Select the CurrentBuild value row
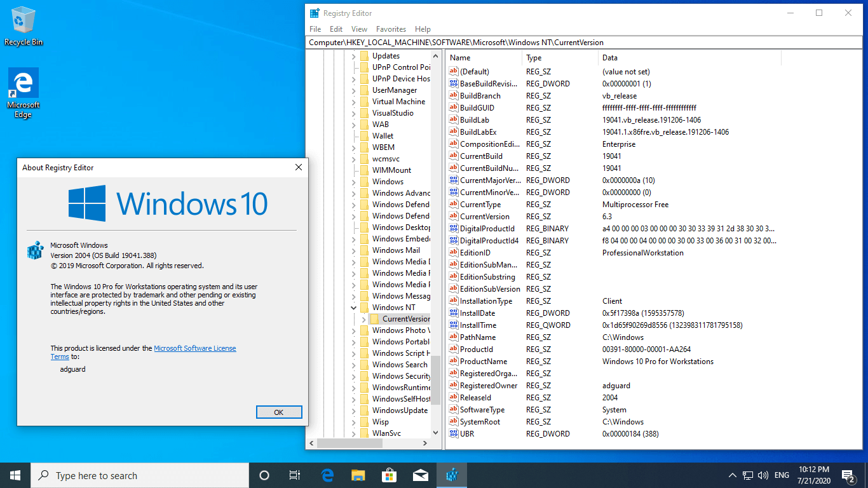 613,156
